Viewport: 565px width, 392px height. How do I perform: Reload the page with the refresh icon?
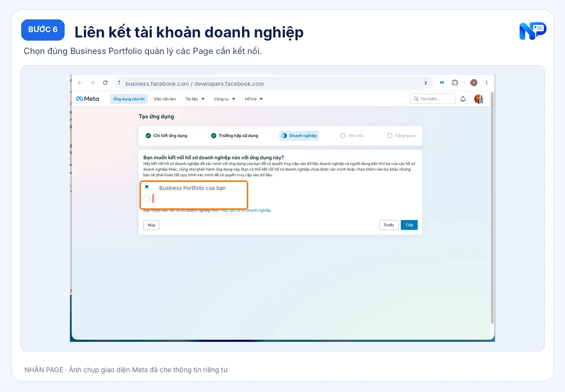(x=105, y=83)
